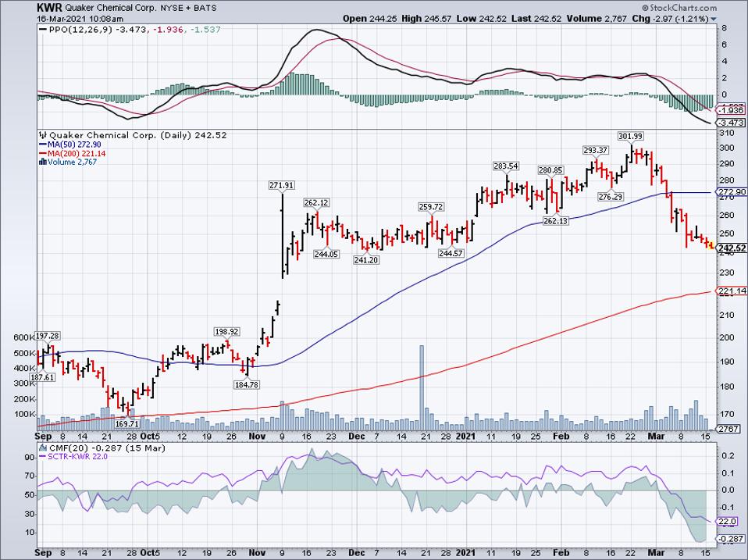The height and width of the screenshot is (560, 748).
Task: Click the 242.52 last price tag on right axis
Action: tap(731, 248)
